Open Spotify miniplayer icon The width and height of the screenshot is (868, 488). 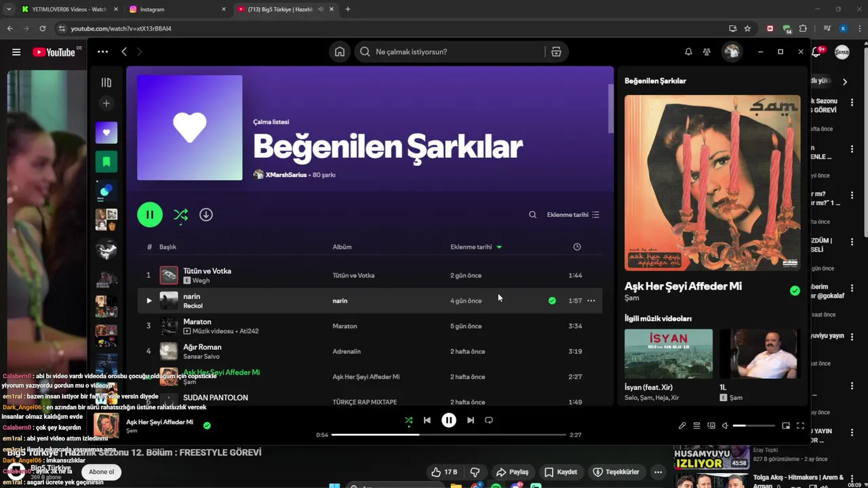[x=786, y=426]
